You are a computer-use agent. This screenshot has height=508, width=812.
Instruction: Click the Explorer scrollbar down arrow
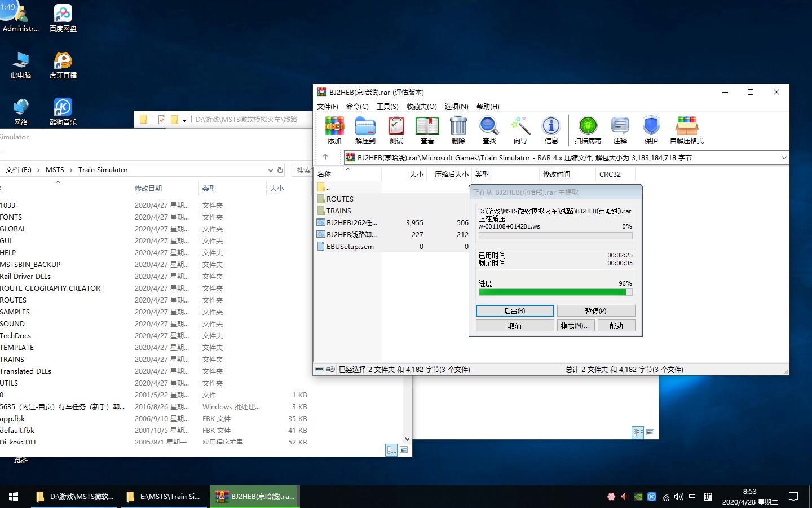click(x=407, y=439)
